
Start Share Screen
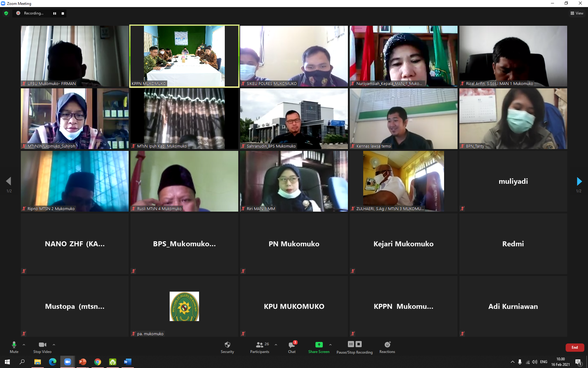pos(319,347)
